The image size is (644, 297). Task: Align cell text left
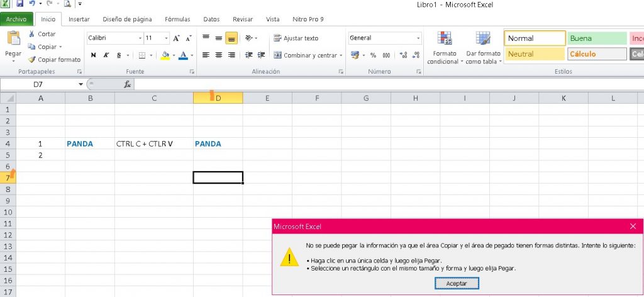click(x=206, y=55)
